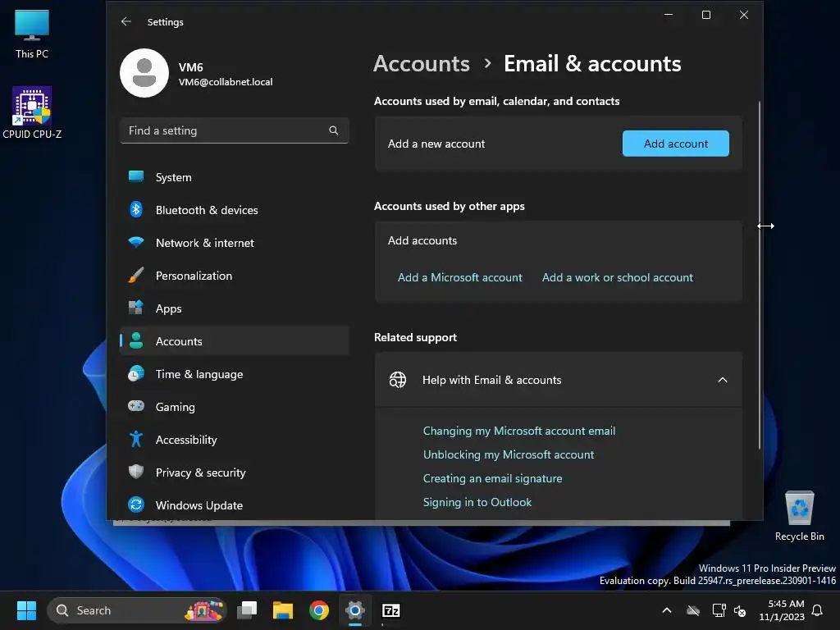
Task: Click the VM6@collabnet.local account name
Action: (x=226, y=82)
